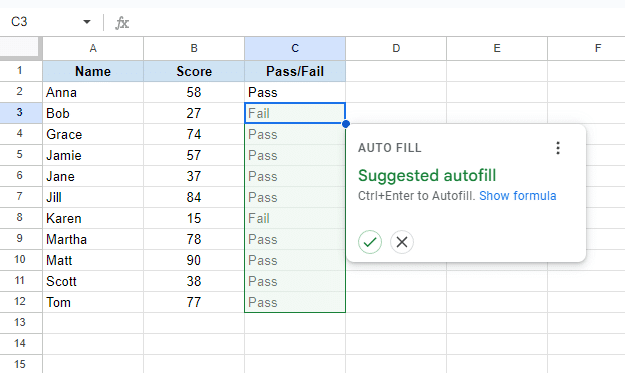Select column C header

pyautogui.click(x=295, y=48)
